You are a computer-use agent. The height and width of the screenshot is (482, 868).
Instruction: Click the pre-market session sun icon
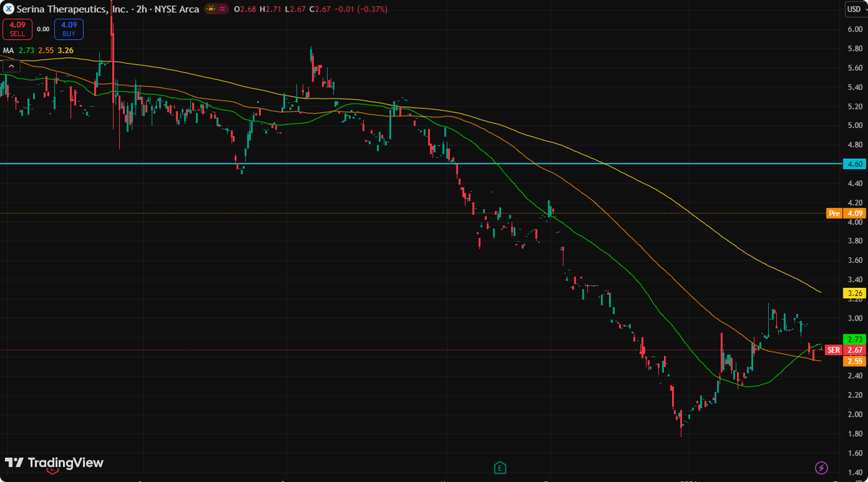click(210, 9)
